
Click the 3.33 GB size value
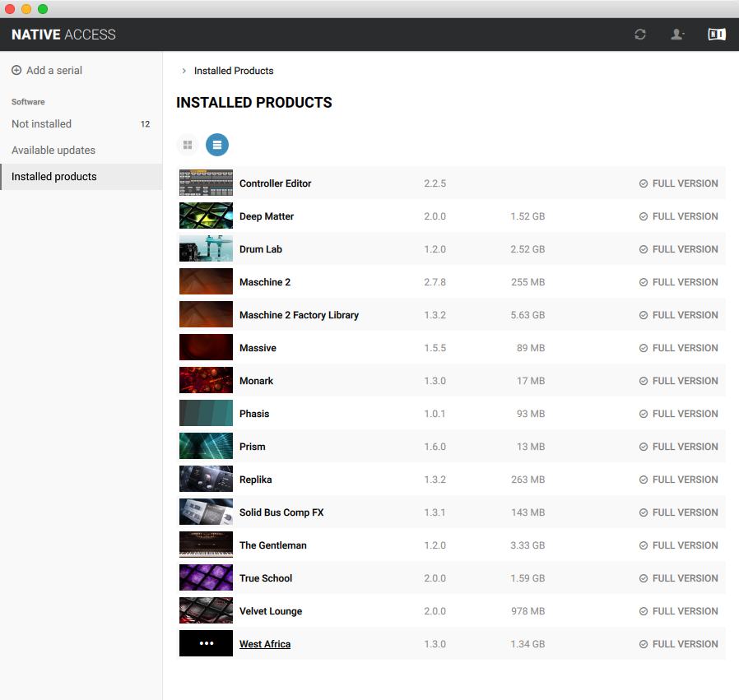point(528,545)
